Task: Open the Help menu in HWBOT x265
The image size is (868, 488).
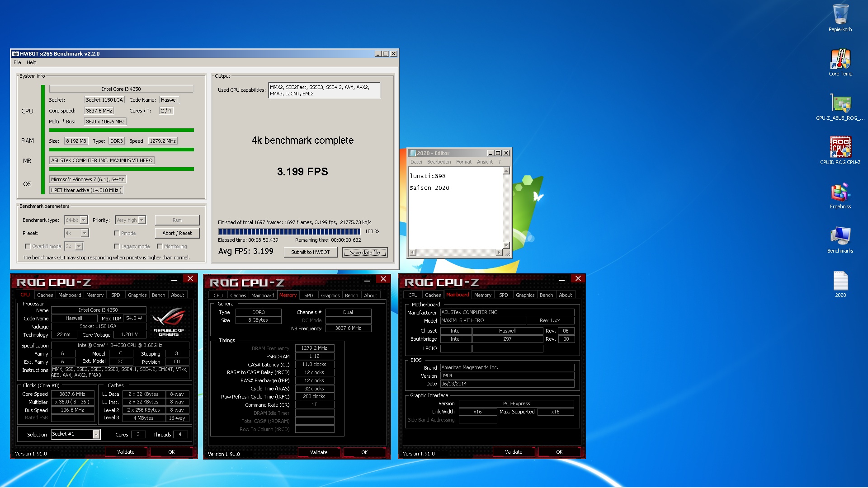Action: click(x=31, y=62)
